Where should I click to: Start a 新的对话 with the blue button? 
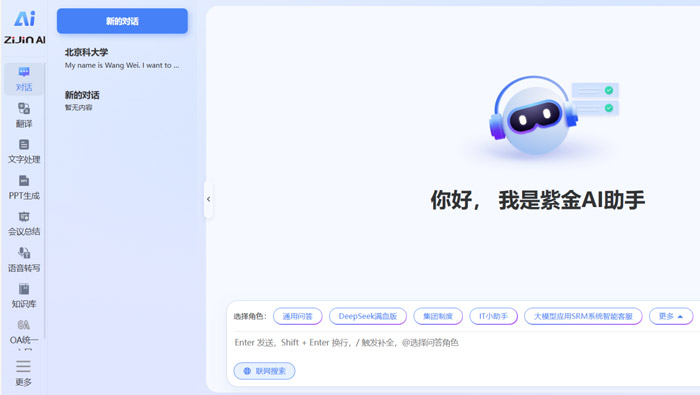(x=122, y=21)
